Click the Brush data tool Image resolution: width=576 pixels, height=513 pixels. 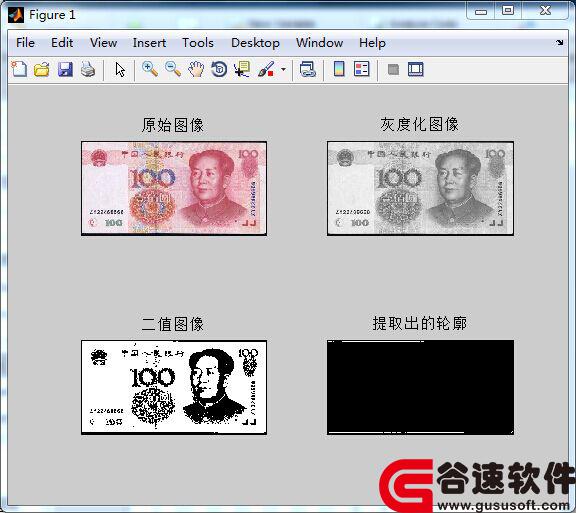pyautogui.click(x=266, y=69)
